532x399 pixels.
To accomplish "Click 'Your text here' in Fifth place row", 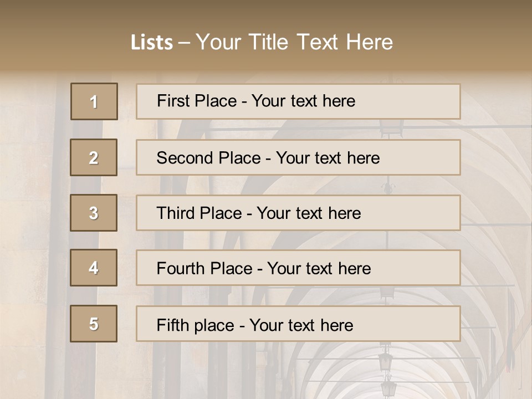I will click(x=301, y=325).
